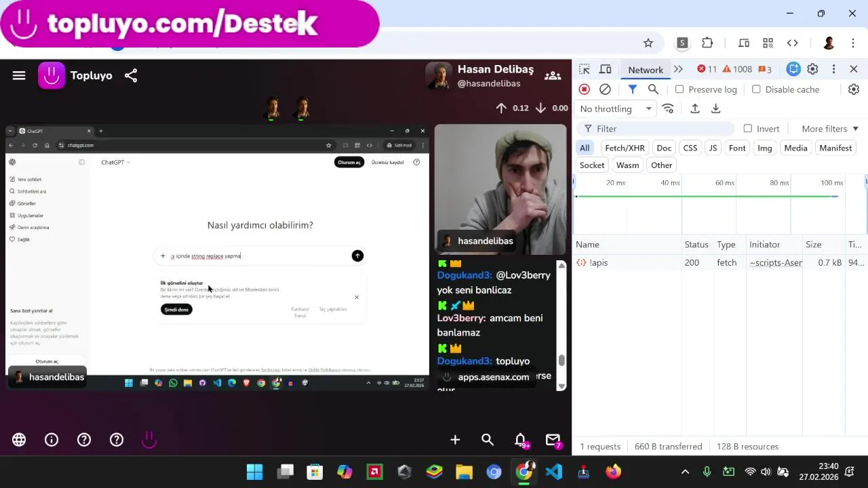Viewport: 868px width, 488px height.
Task: Filter requests by Doc type
Action: (x=664, y=148)
